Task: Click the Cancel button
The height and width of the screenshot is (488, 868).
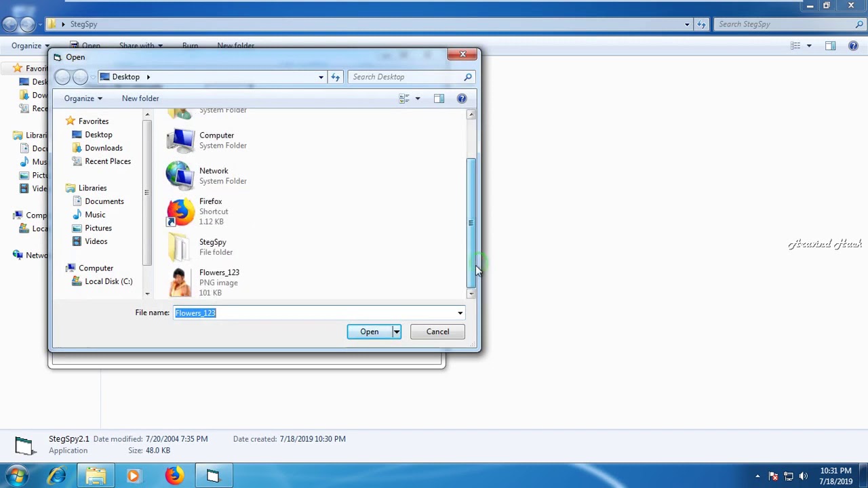Action: click(x=437, y=331)
